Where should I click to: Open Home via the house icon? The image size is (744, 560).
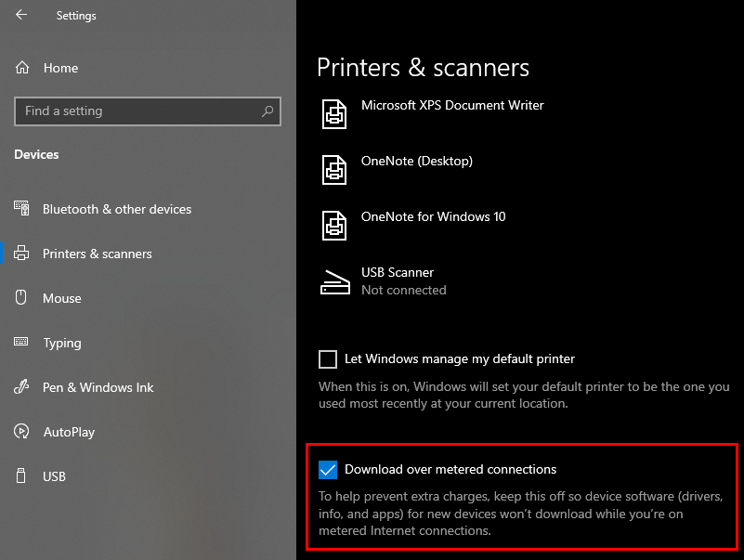22,68
